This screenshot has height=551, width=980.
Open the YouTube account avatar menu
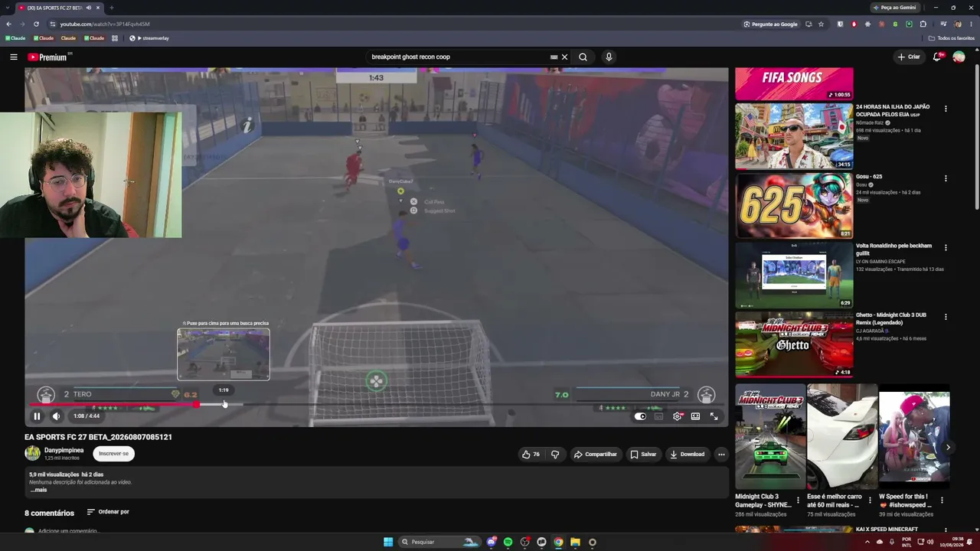[x=959, y=57]
